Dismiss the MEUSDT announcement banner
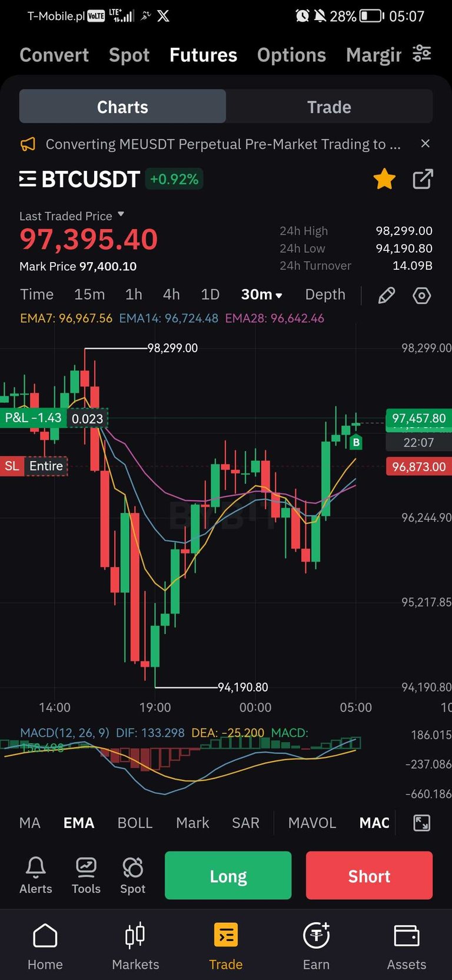Screen dimensions: 452x980 [426, 144]
